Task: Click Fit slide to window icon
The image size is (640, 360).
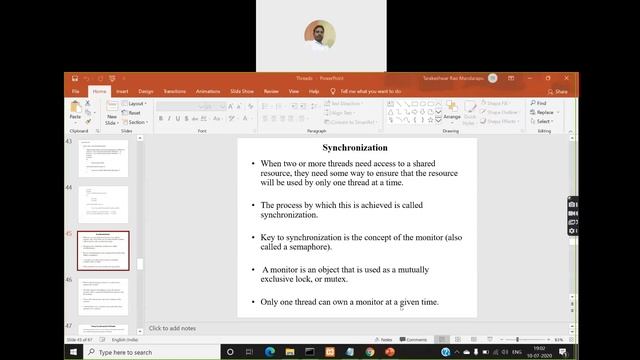Action: [571, 340]
